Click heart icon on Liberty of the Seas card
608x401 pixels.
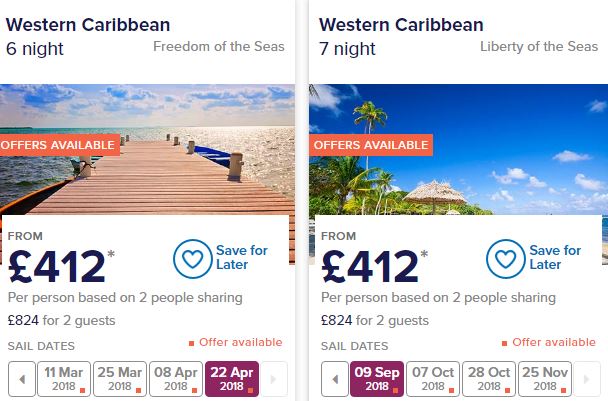coord(506,258)
